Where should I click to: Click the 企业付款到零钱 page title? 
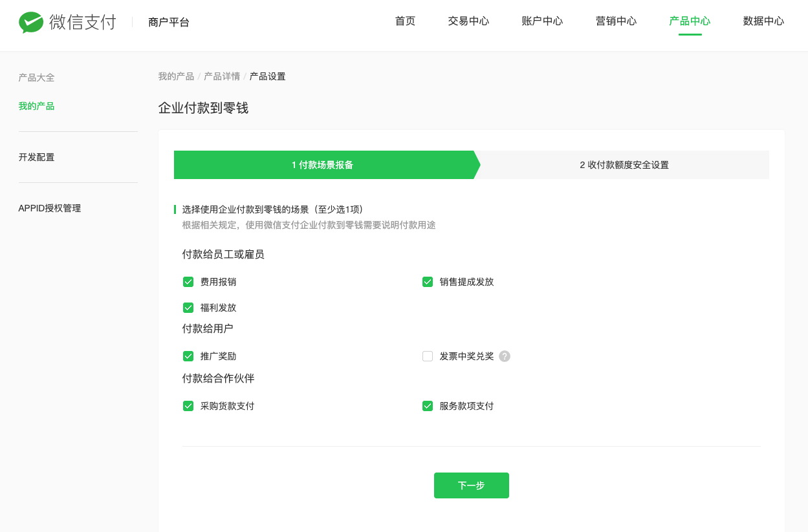[x=203, y=108]
